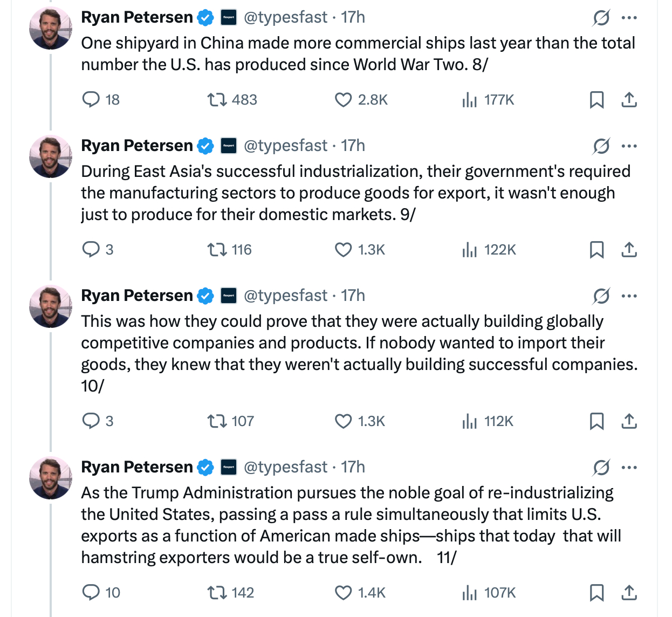Open the three-dot menu on tweet 11/

(x=629, y=468)
